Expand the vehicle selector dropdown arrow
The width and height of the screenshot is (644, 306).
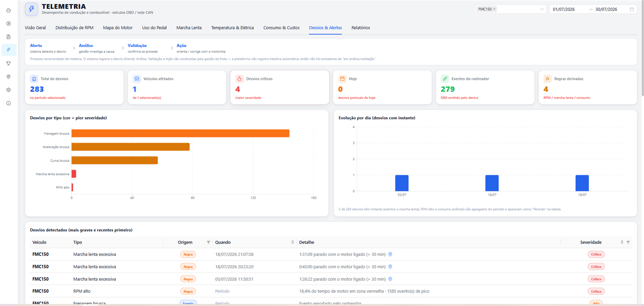(542, 9)
